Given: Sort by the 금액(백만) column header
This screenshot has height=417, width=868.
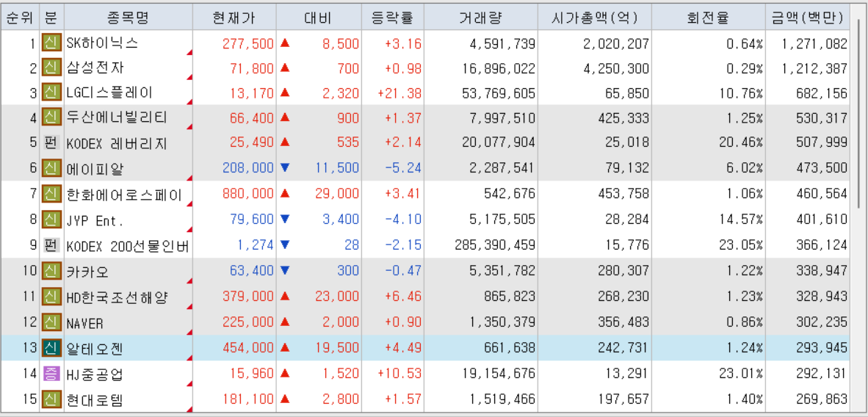Looking at the screenshot, I should (807, 18).
